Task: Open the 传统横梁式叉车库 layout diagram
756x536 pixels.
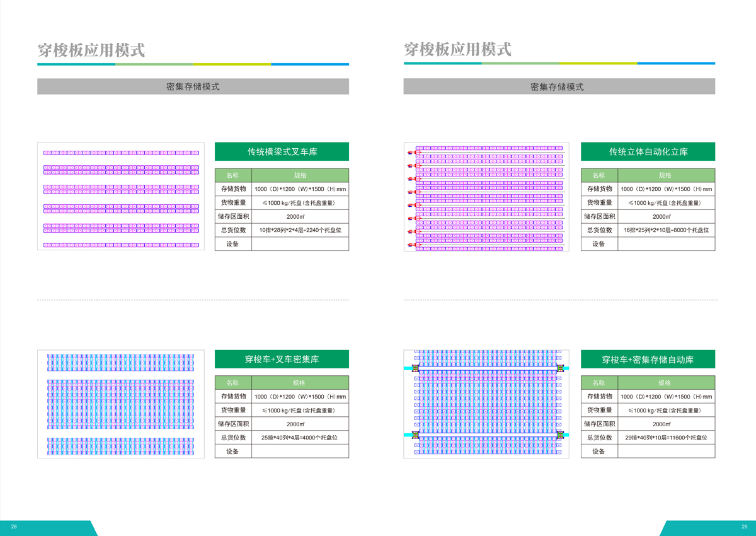Action: pos(121,196)
